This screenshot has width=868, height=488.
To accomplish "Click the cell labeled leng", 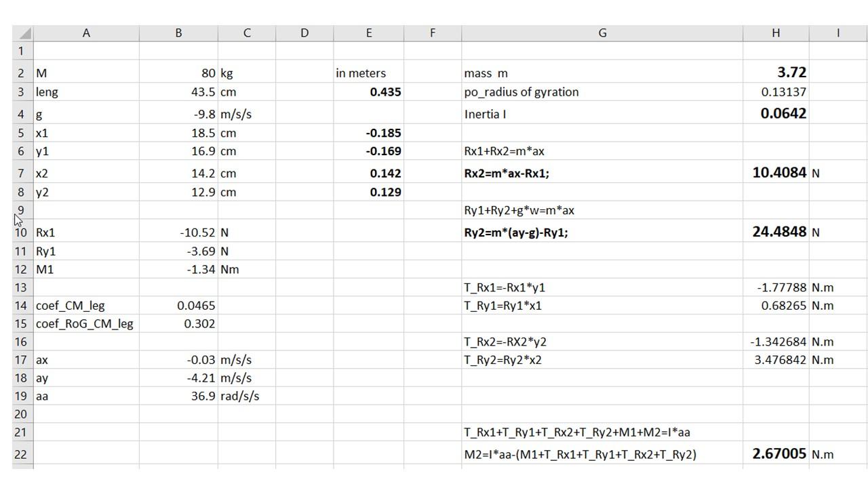I will [86, 91].
